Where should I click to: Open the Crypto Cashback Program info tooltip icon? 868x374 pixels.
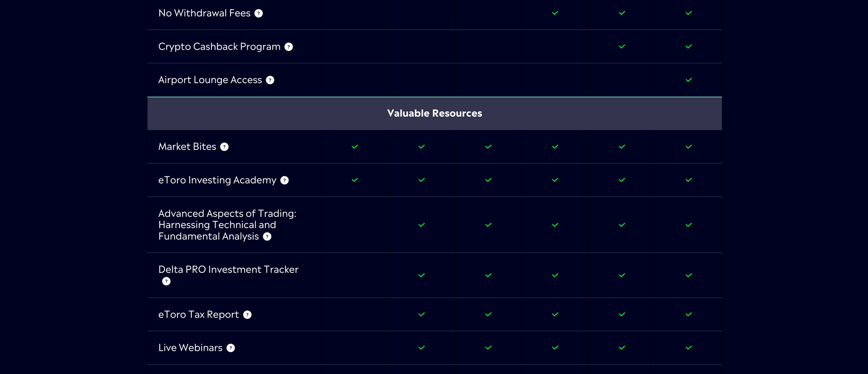tap(289, 47)
